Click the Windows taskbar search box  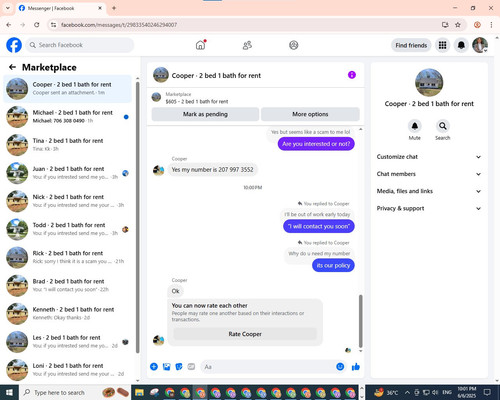pyautogui.click(x=75, y=392)
